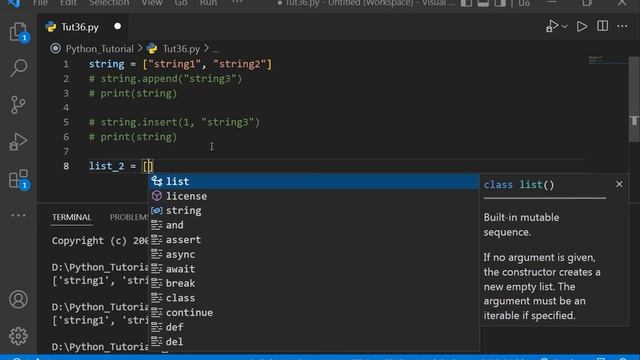
Task: Click the editor vertical scrollbar
Action: [634, 99]
